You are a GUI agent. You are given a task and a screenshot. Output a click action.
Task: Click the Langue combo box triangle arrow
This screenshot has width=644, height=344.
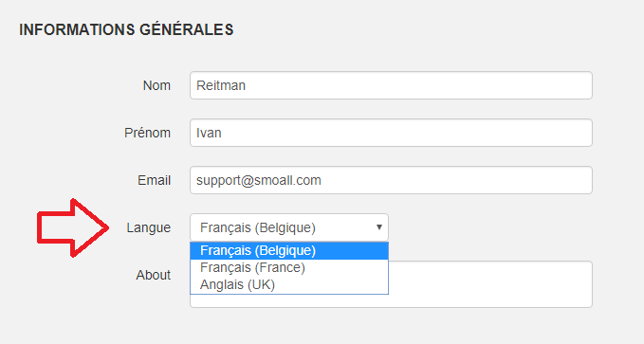coord(379,227)
